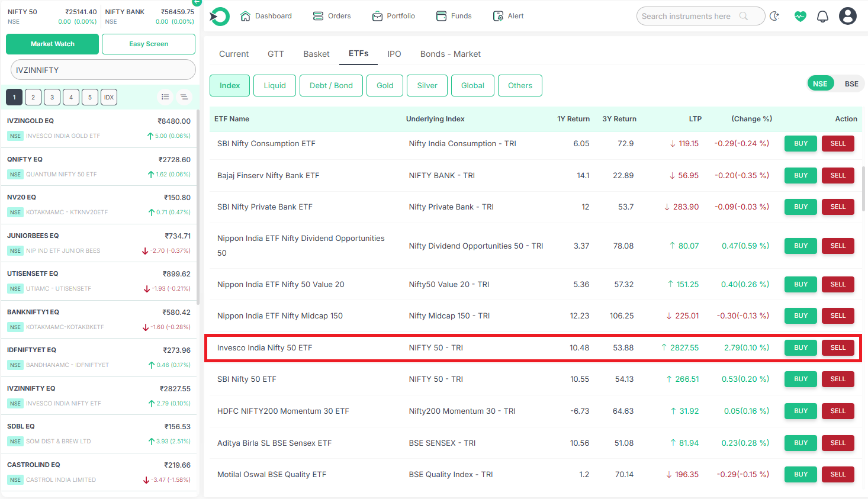This screenshot has height=499, width=868.
Task: Toggle compact view icon above watchlist
Action: tap(184, 96)
